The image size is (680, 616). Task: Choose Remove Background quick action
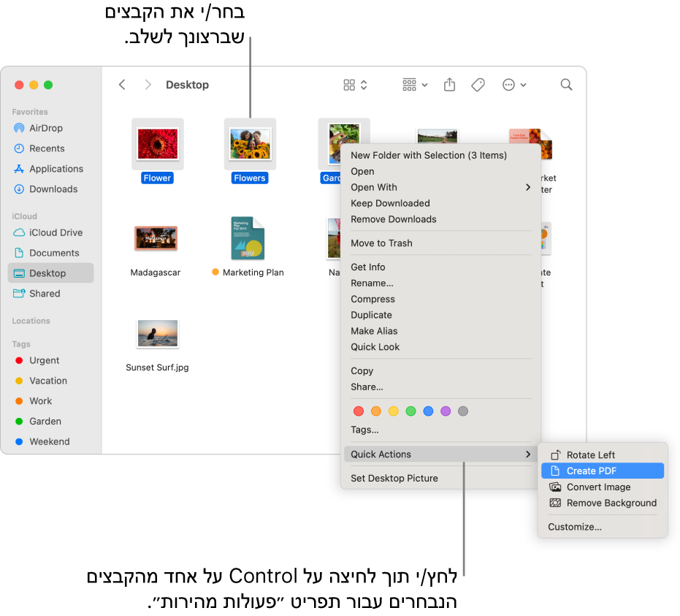[x=603, y=503]
